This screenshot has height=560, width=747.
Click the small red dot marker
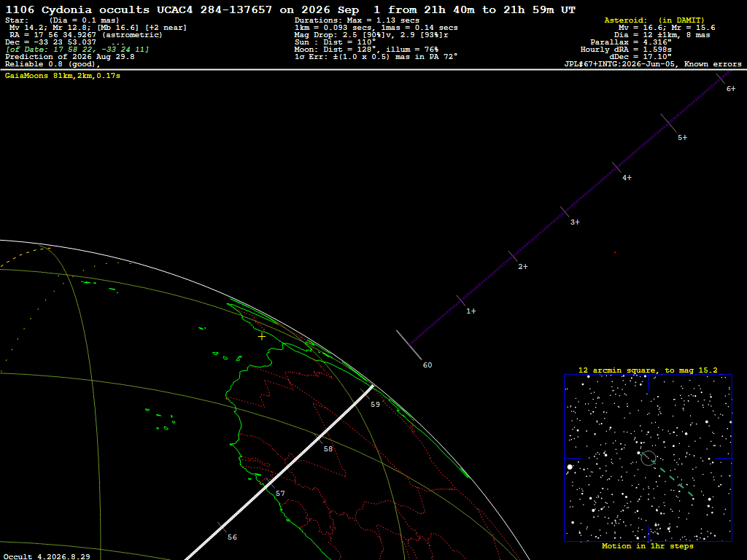coord(614,252)
